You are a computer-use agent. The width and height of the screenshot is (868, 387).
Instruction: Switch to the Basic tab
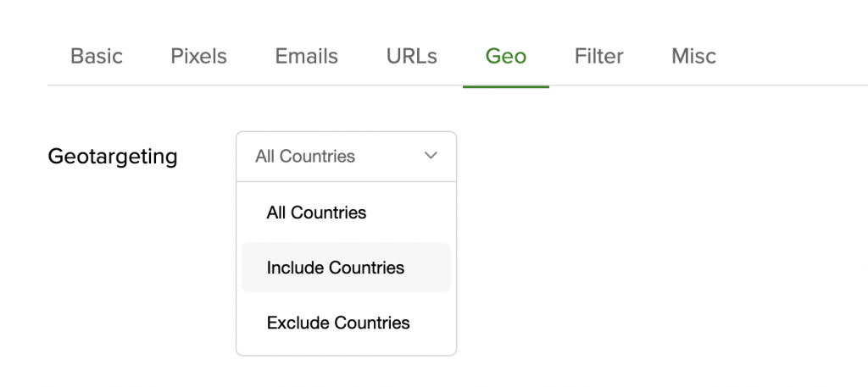tap(97, 57)
